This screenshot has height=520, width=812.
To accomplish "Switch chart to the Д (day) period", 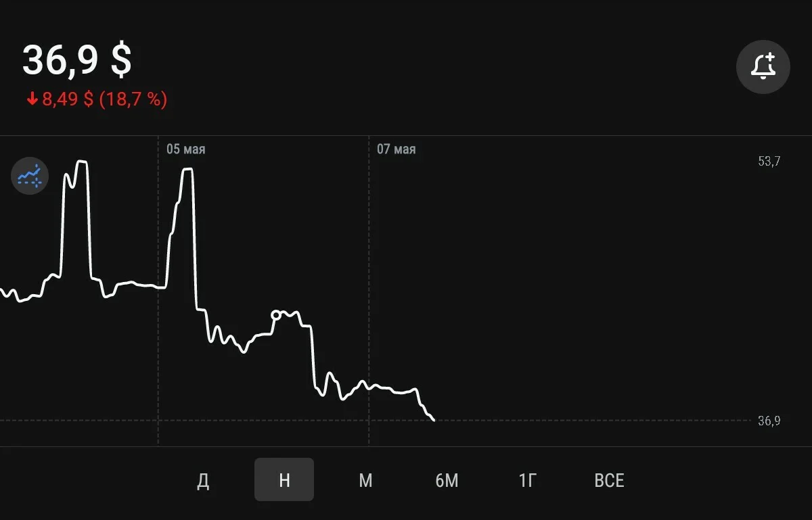I will [203, 480].
